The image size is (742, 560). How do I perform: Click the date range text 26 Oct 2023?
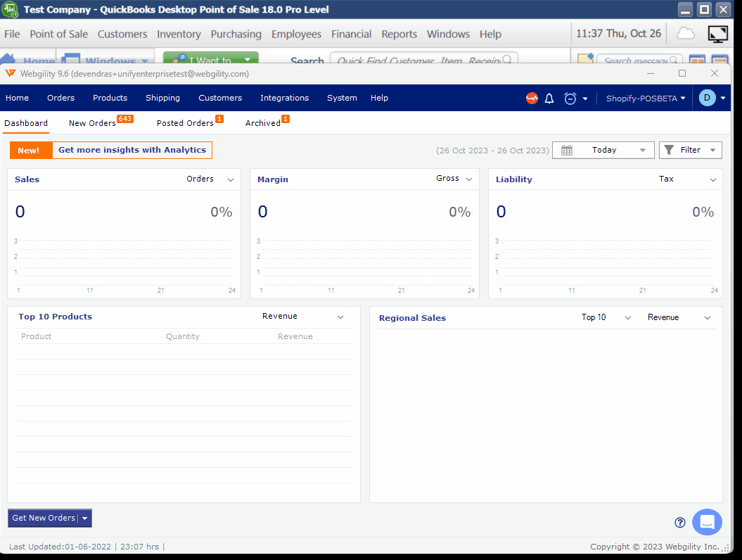point(492,151)
